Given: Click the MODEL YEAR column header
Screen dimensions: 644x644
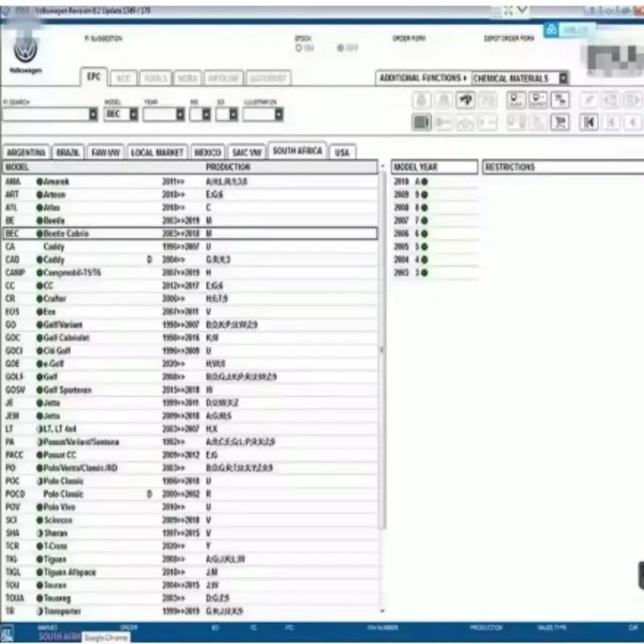Looking at the screenshot, I should (435, 167).
